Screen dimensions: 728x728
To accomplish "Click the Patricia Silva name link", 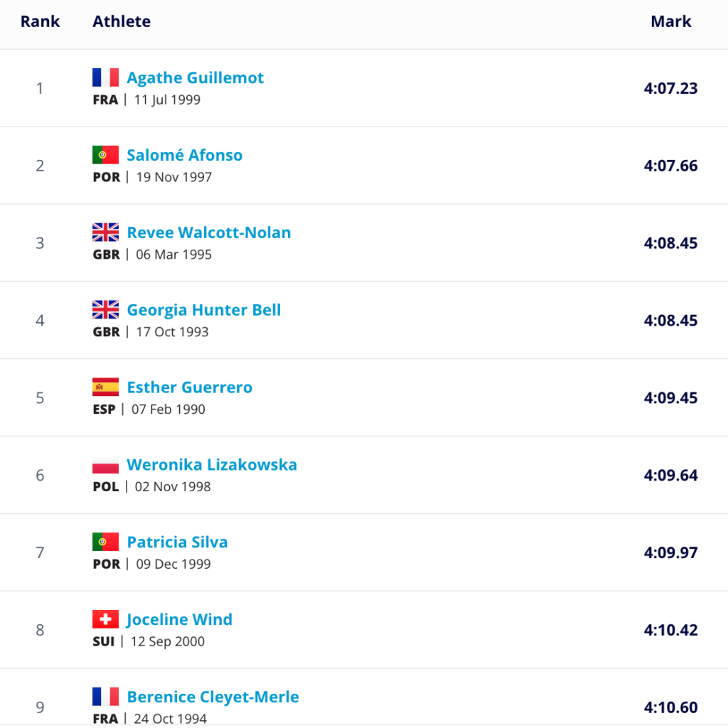I will (x=177, y=542).
